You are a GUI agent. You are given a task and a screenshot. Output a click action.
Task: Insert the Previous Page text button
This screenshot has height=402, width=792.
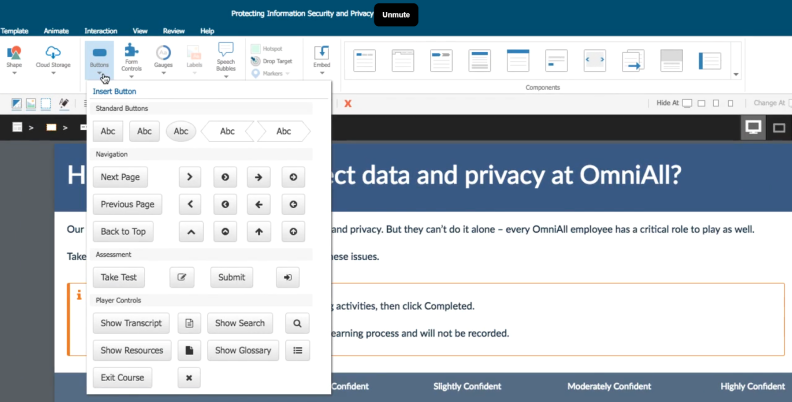tap(127, 205)
